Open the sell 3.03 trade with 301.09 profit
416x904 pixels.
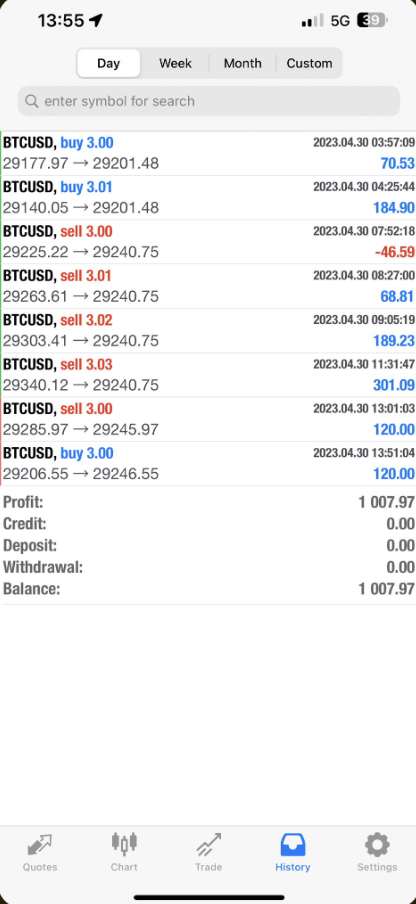coord(208,375)
